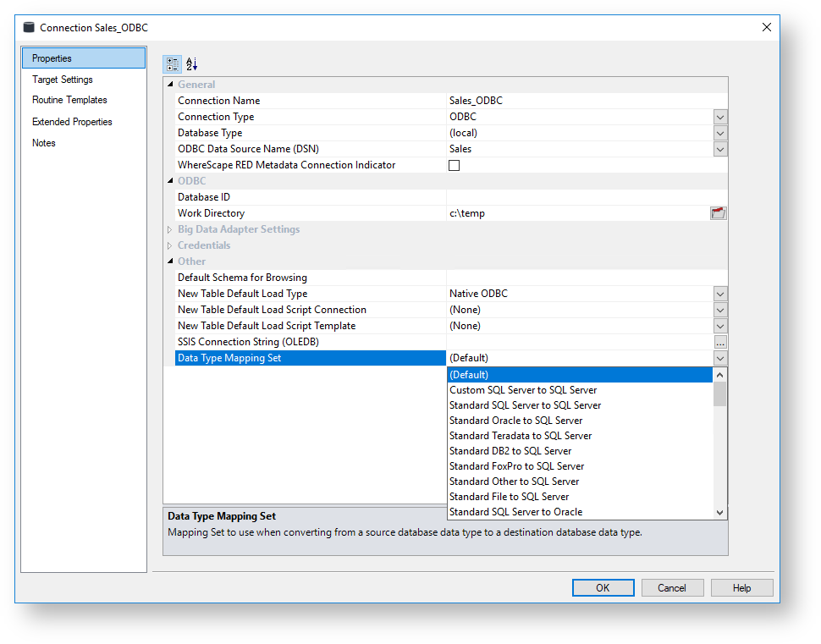
Task: Open the Target Settings page
Action: [63, 80]
